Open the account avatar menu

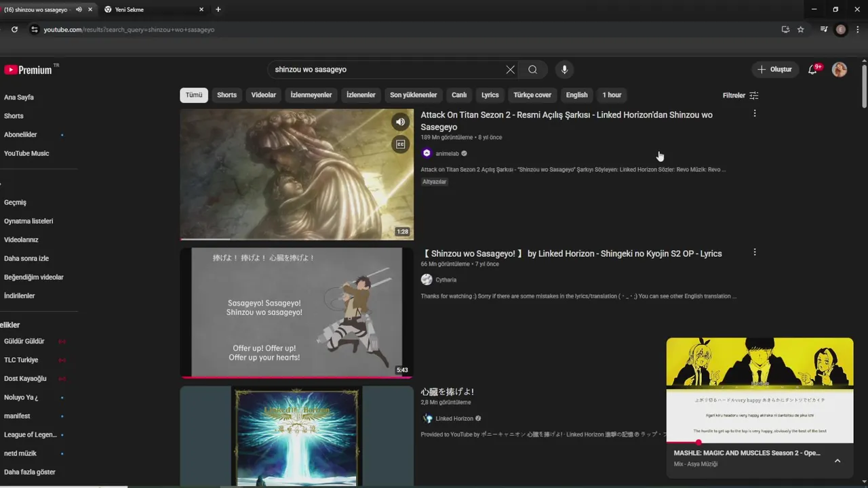click(840, 69)
